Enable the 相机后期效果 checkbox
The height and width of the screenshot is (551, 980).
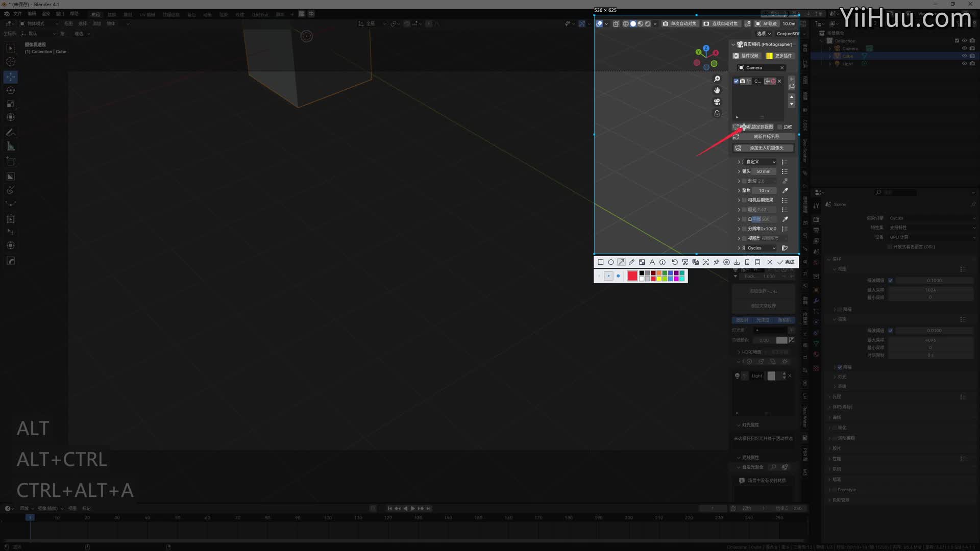(x=744, y=200)
